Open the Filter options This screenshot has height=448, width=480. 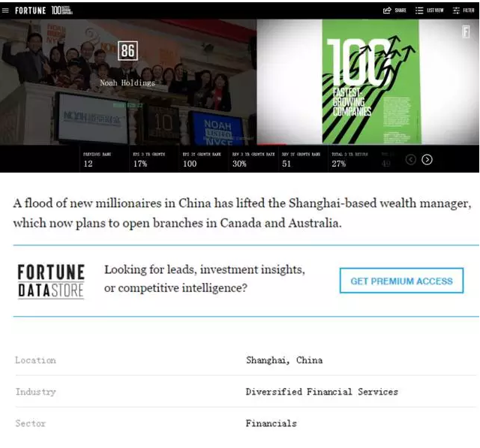[463, 11]
